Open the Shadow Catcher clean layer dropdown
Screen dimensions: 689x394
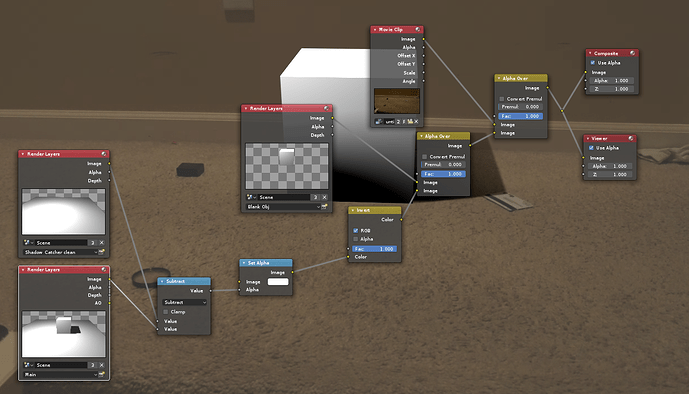click(x=61, y=252)
